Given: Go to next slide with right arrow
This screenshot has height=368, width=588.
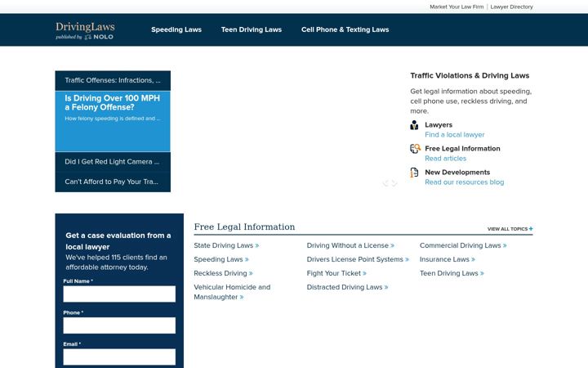Looking at the screenshot, I should 394,183.
